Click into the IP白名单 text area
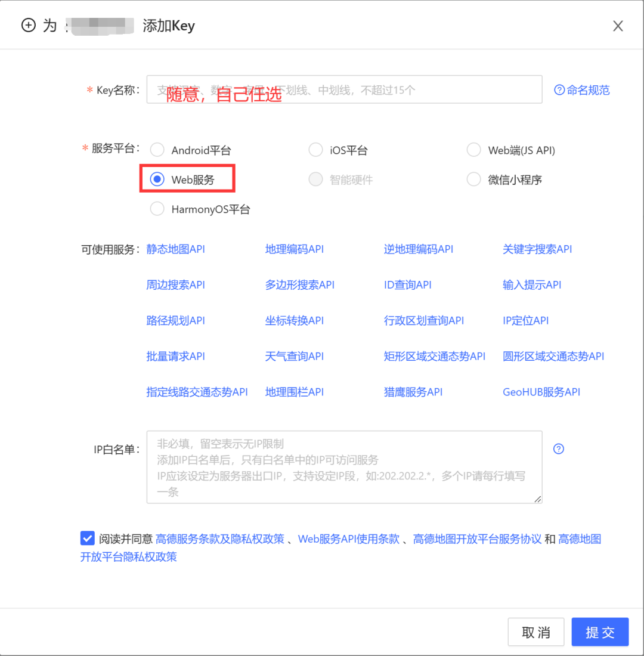 click(345, 467)
